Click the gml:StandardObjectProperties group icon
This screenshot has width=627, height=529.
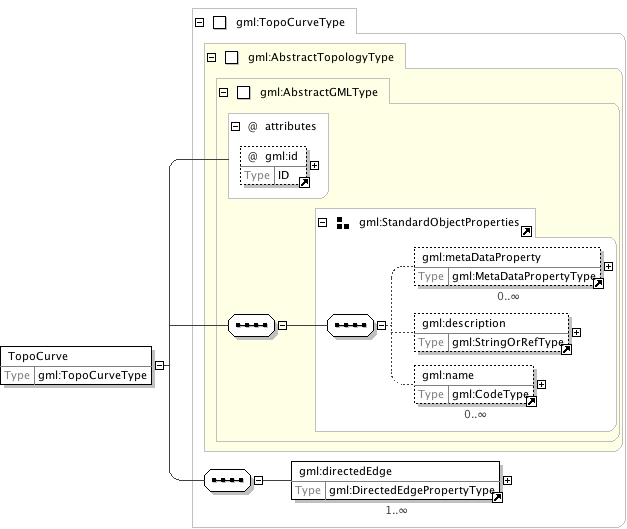(x=343, y=223)
